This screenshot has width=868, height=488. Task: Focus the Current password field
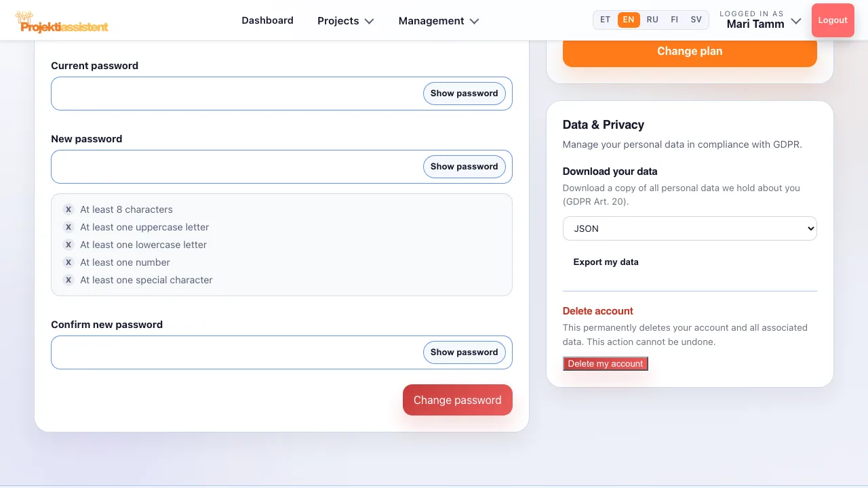[281, 94]
